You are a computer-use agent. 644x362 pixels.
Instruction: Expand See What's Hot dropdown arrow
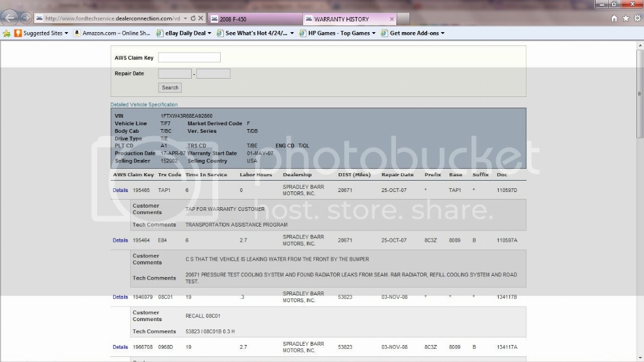point(292,33)
